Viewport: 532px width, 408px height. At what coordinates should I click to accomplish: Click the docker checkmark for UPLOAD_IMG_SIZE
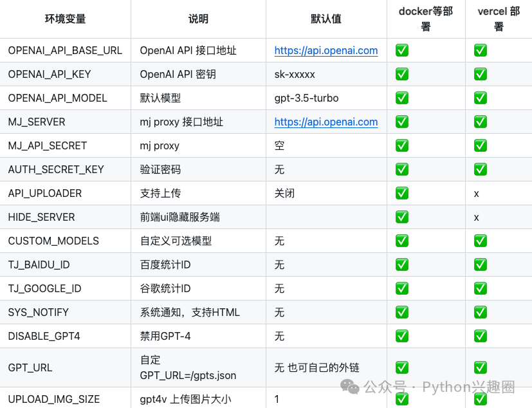pos(401,400)
